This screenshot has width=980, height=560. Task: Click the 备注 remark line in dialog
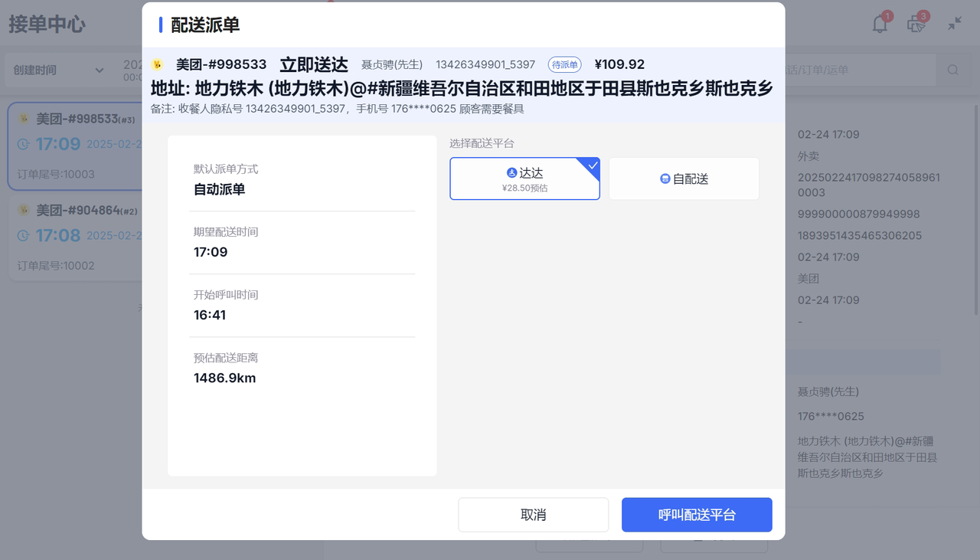pos(338,109)
